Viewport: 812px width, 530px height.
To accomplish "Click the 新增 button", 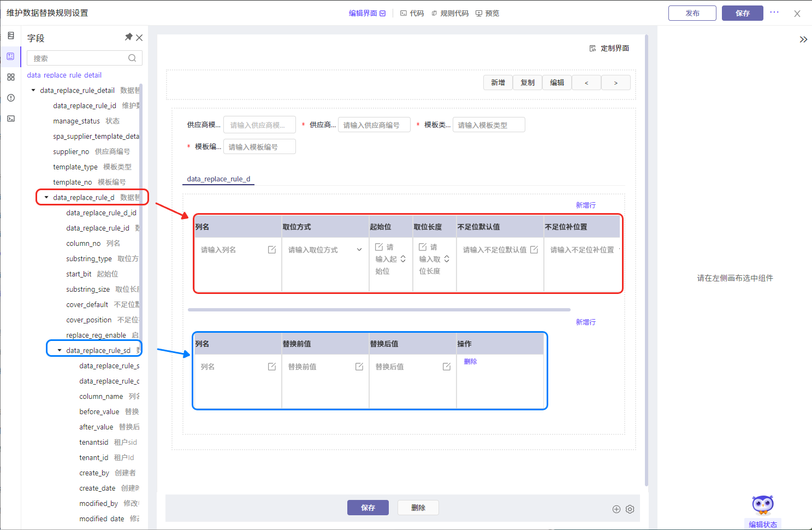I will pos(498,83).
